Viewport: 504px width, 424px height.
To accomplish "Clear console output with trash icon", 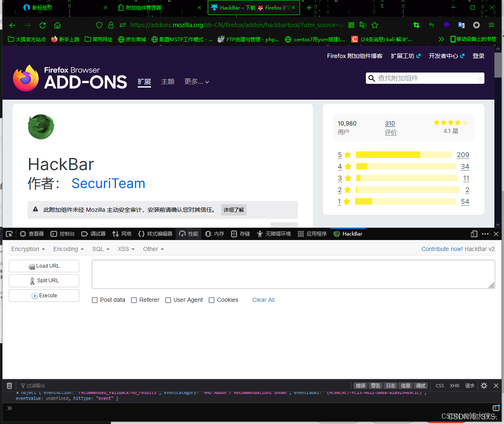I will click(9, 386).
